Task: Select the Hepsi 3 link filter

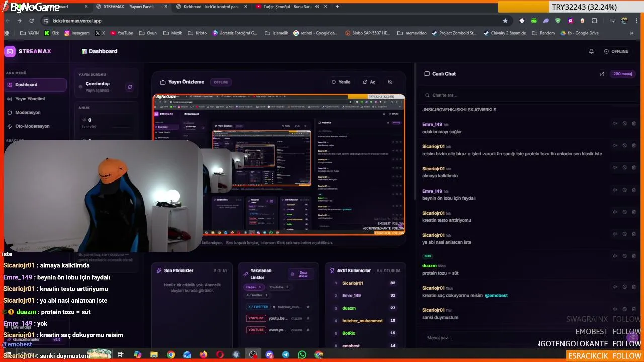Action: tap(253, 287)
